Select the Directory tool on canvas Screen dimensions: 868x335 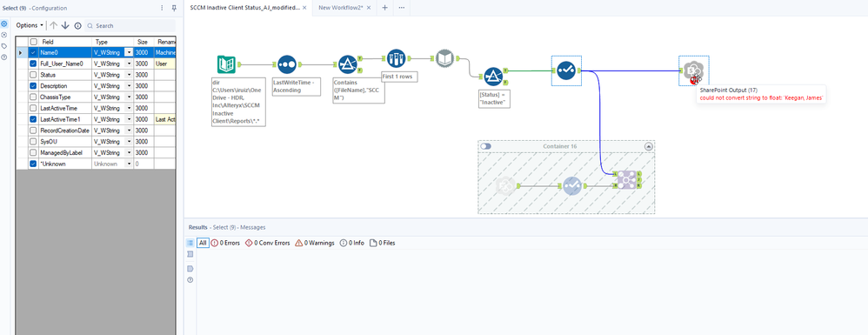pyautogui.click(x=226, y=64)
